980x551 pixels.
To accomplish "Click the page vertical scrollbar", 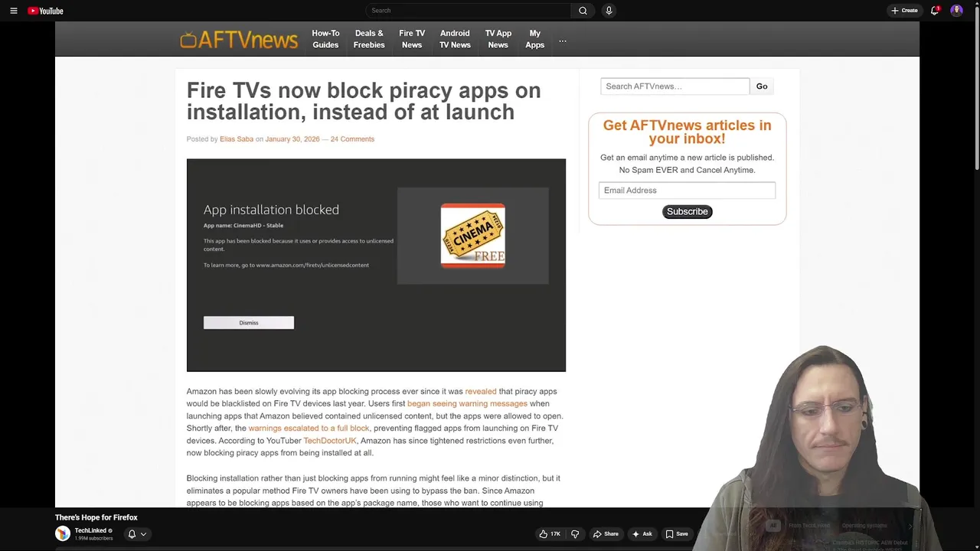I will point(976,88).
